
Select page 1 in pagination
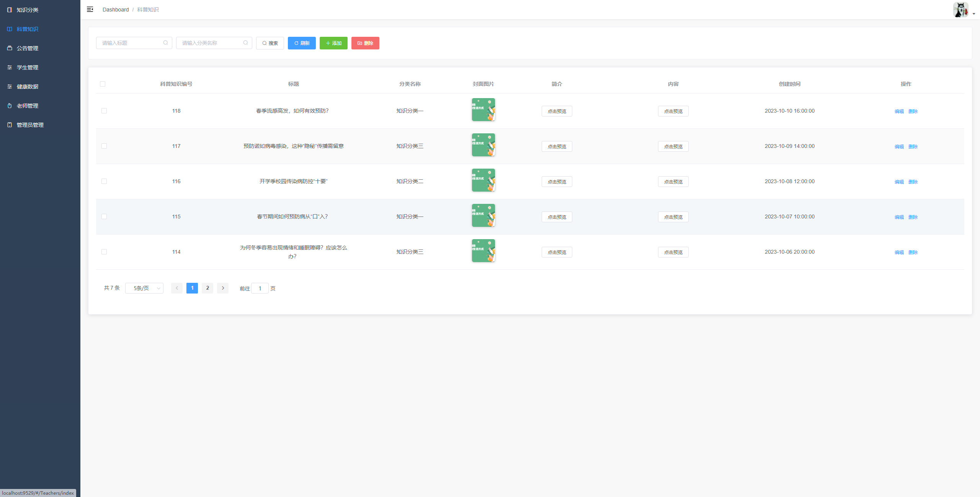(x=192, y=288)
